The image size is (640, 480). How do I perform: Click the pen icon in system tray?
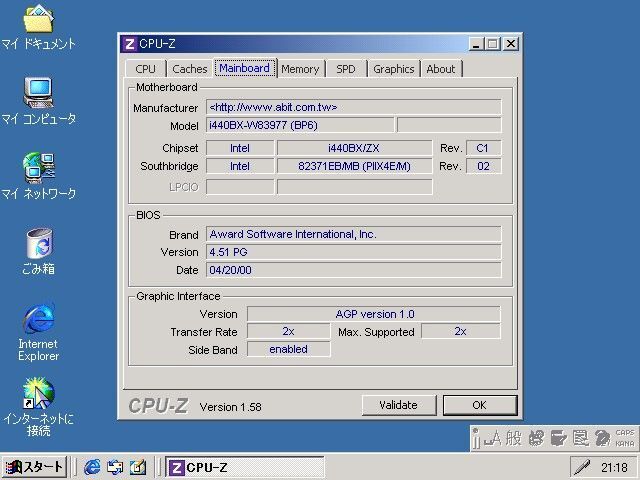[x=582, y=467]
